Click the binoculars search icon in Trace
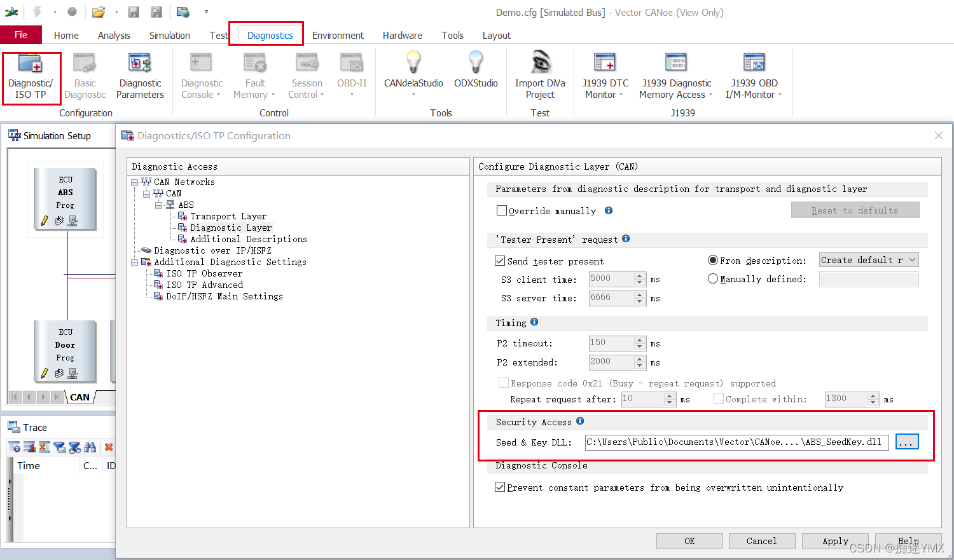The image size is (954, 560). (90, 447)
